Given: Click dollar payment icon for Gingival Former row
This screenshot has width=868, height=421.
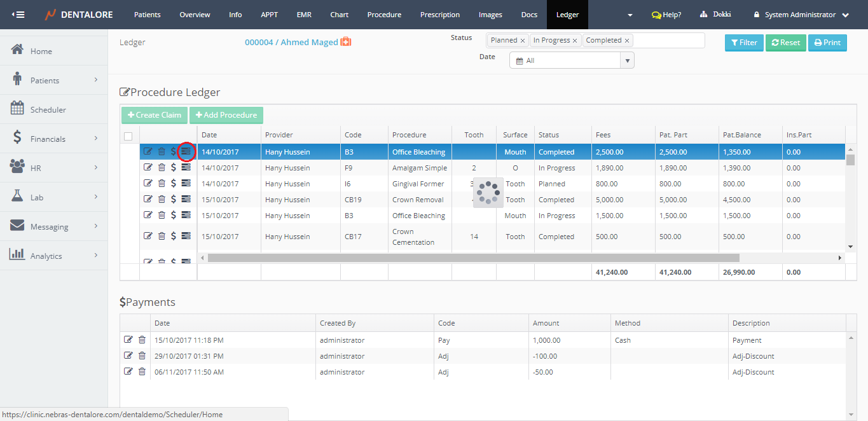Looking at the screenshot, I should pyautogui.click(x=174, y=183).
